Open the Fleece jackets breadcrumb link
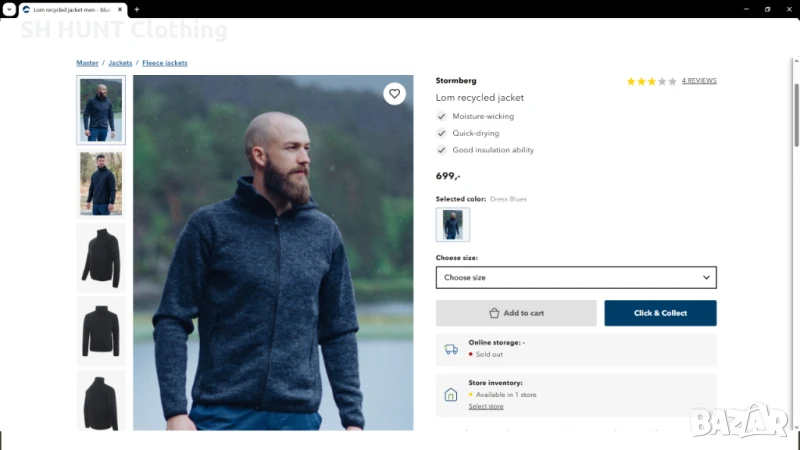800x450 pixels. tap(165, 63)
